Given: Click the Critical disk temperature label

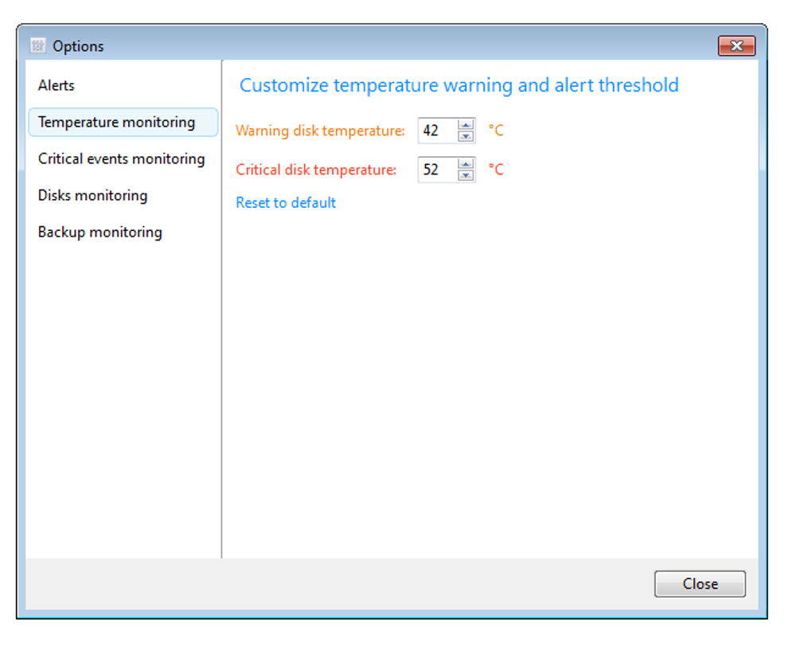Looking at the screenshot, I should coord(316,170).
